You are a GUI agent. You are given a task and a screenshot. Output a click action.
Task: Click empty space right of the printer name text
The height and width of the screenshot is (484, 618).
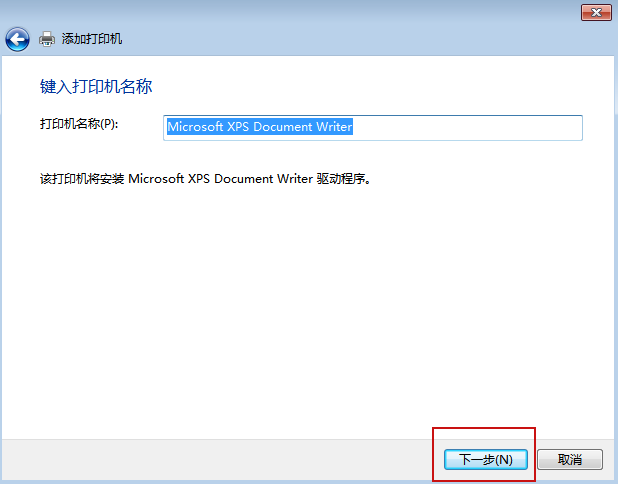tap(470, 127)
